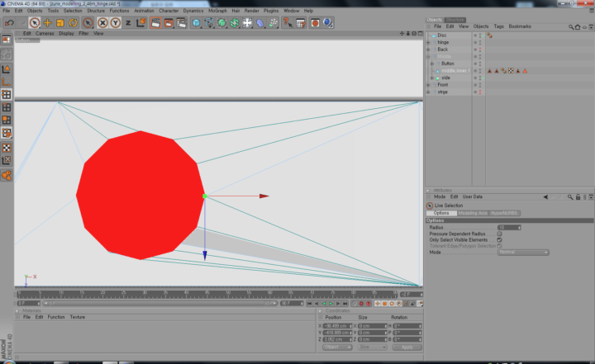Open the Mode dropdown showing Normal
595x364 pixels.
pos(523,253)
